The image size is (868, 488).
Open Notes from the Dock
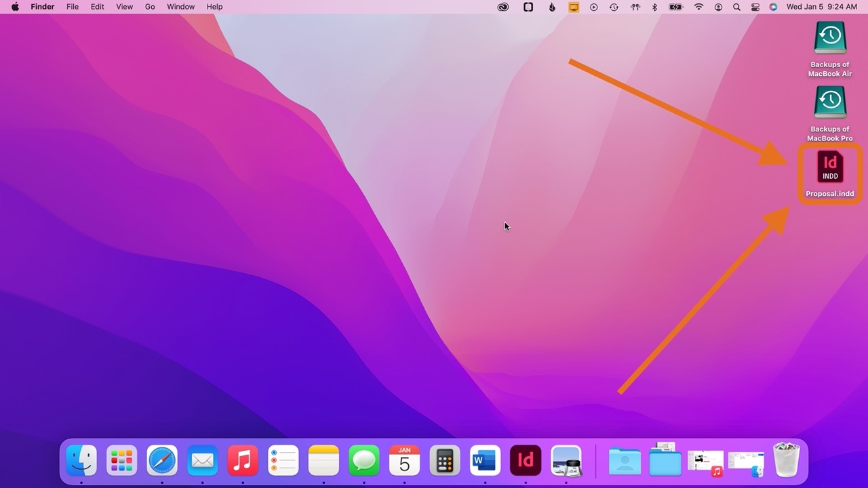pyautogui.click(x=323, y=461)
